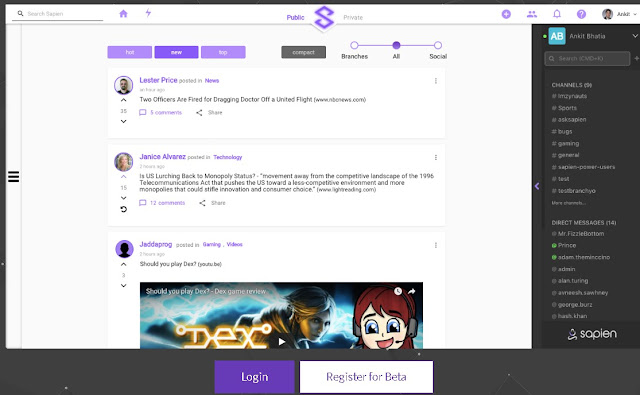Viewport: 640px width, 395px height.
Task: Click Ankit's profile avatar in top bar
Action: point(607,14)
